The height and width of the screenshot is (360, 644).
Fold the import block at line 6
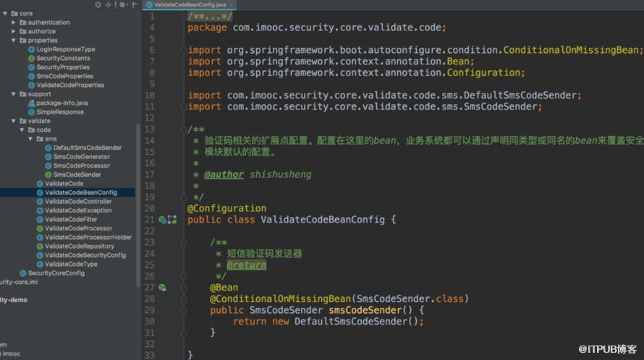click(x=184, y=50)
